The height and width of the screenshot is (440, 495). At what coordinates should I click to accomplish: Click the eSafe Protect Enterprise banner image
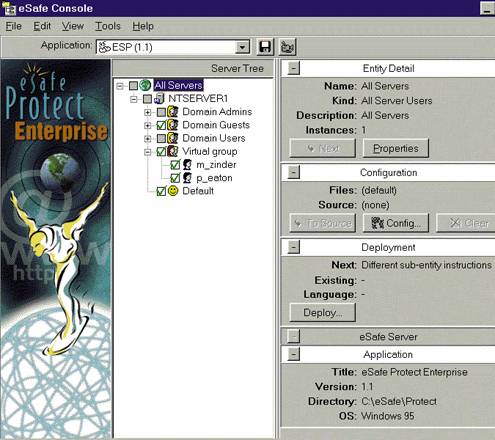tap(55, 249)
